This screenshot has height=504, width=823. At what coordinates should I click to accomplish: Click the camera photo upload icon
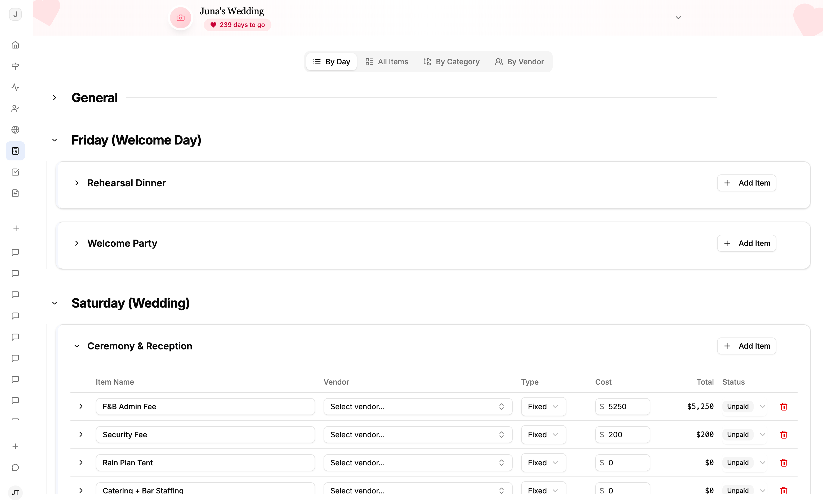coord(180,18)
